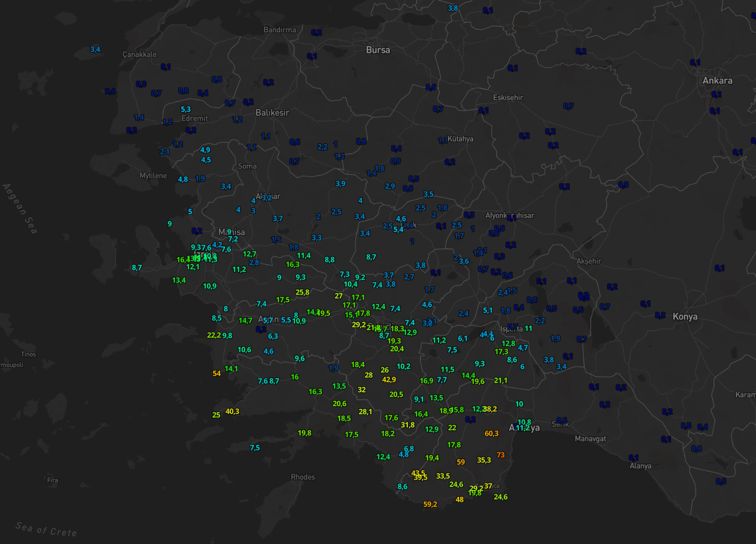Select the Ankara city label
Viewport: 756px width, 544px height.
pyautogui.click(x=717, y=81)
